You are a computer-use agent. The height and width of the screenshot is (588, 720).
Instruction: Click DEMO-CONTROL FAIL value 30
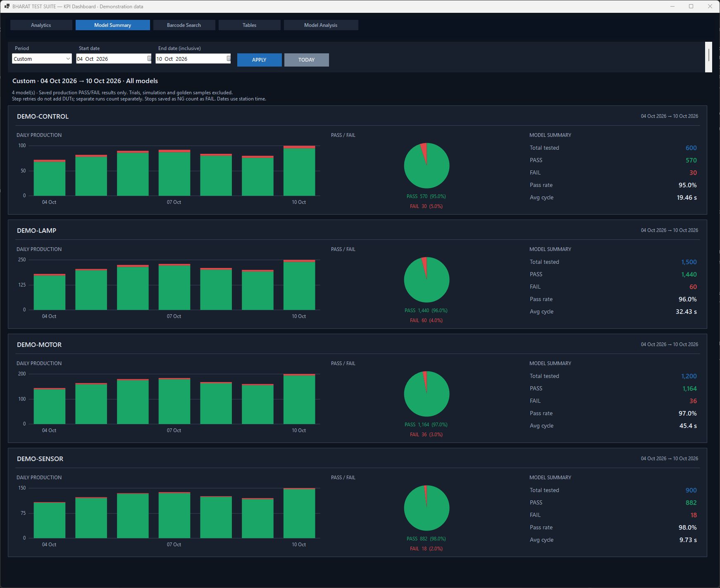[x=693, y=173]
